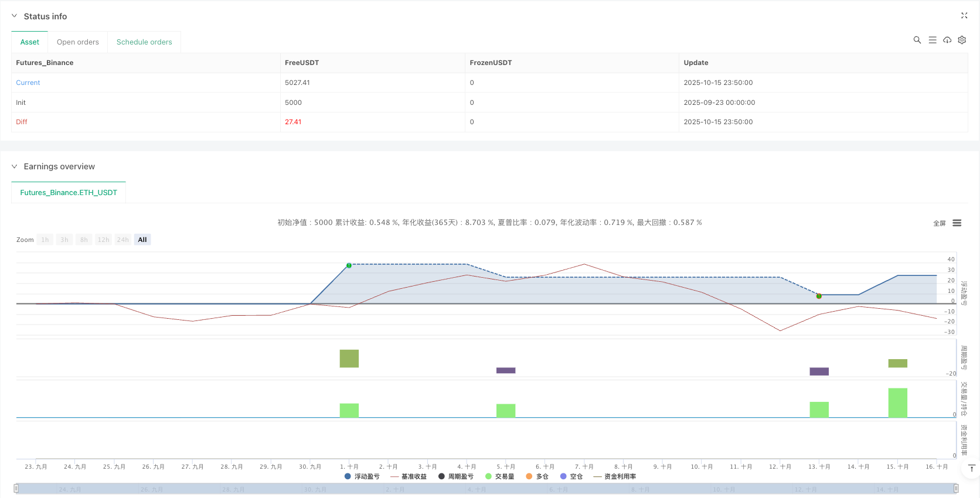Viewport: 980px width, 498px height.
Task: Click the 全屏 fullscreen button
Action: click(939, 223)
